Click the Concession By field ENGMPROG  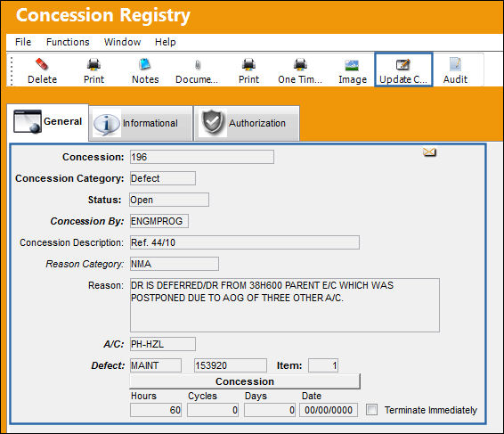coord(159,221)
